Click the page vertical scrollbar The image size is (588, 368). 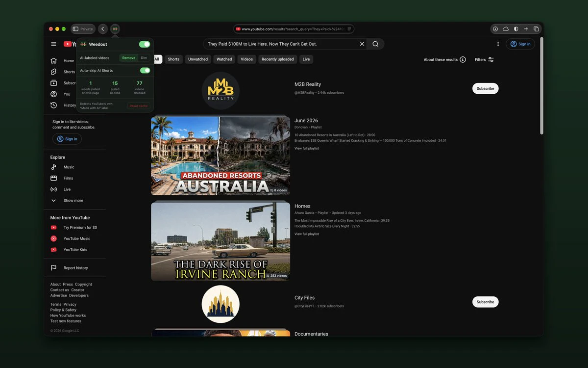coord(541,86)
